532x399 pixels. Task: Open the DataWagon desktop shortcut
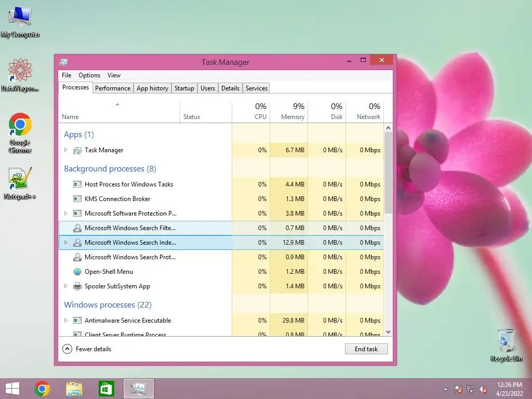click(x=20, y=75)
